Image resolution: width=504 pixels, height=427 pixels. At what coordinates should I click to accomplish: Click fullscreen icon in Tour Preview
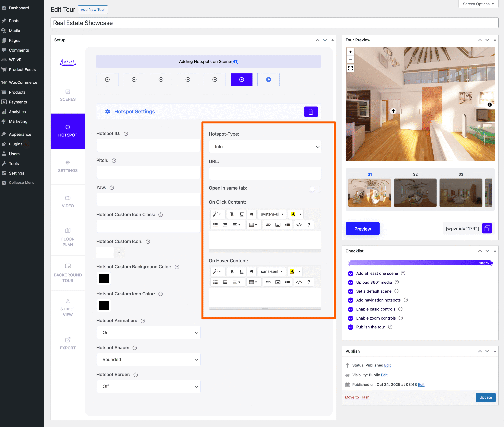coord(350,68)
